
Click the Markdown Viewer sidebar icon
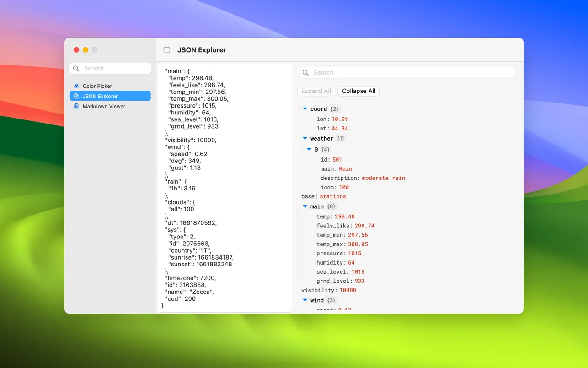(76, 106)
